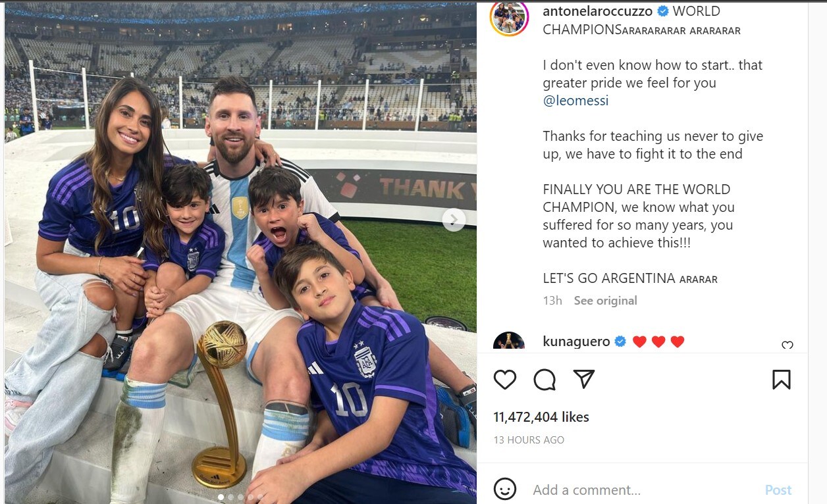View the 11,472,404 likes list
The width and height of the screenshot is (827, 504).
pos(541,417)
